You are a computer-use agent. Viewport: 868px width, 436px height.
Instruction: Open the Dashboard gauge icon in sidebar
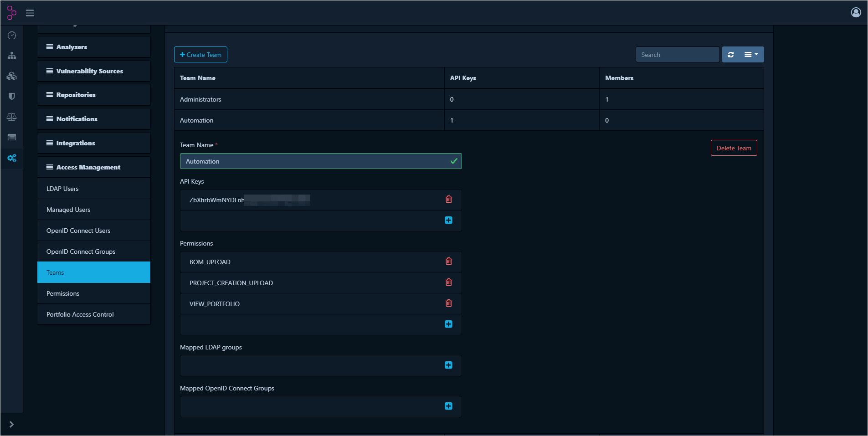click(x=12, y=35)
